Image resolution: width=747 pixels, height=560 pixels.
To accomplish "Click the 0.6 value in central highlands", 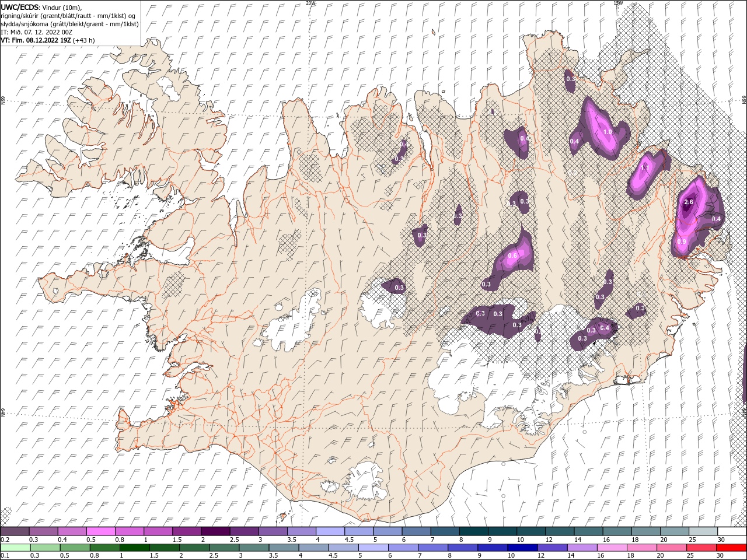I will click(x=513, y=256).
